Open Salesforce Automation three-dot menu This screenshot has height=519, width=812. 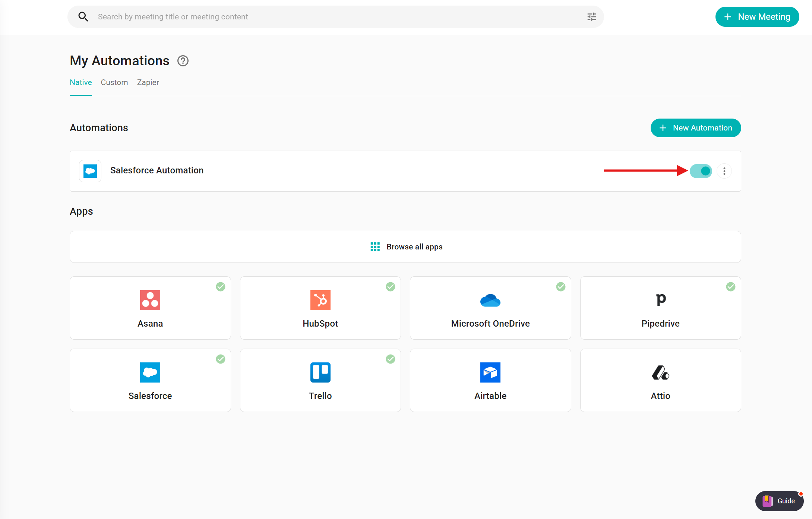[x=724, y=171]
